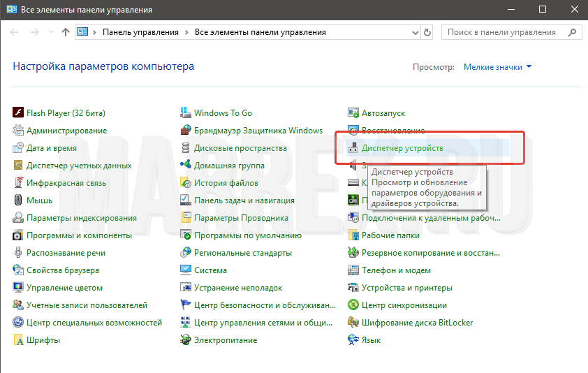Screen dimensions: 588x373
Task: Open recent locations dropdown arrow
Action: tap(52, 32)
